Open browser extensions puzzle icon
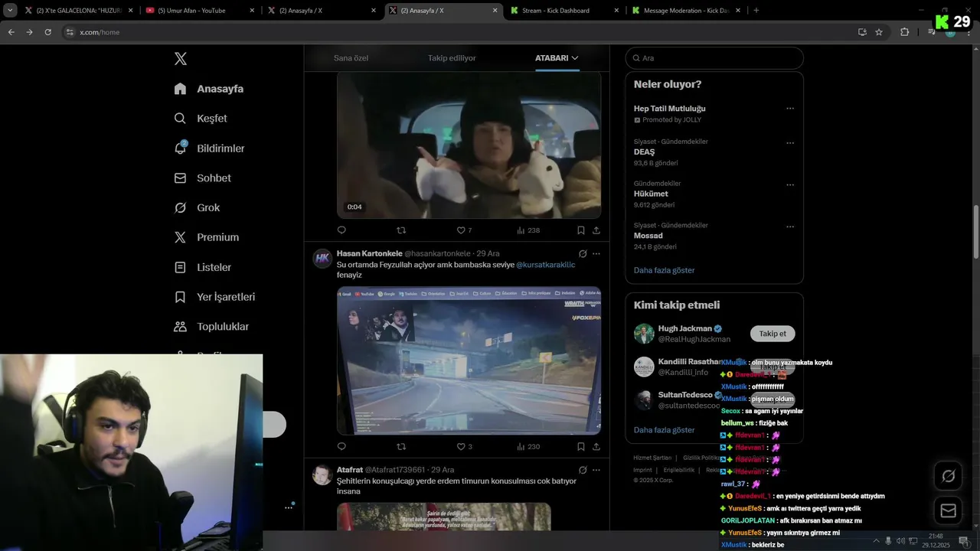 904,32
